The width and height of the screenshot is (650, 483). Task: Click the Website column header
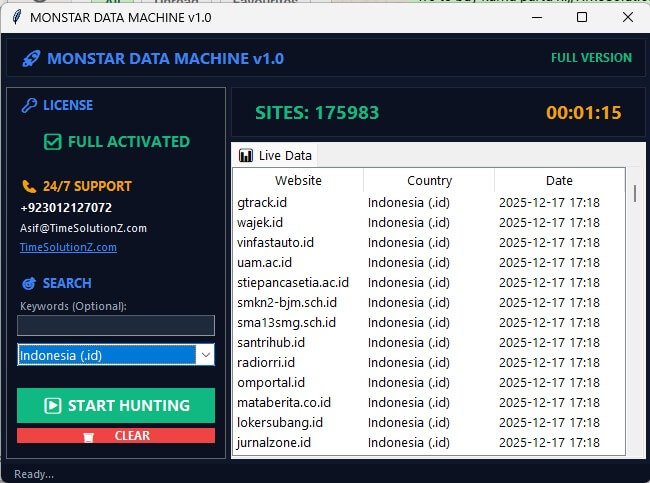pyautogui.click(x=298, y=180)
